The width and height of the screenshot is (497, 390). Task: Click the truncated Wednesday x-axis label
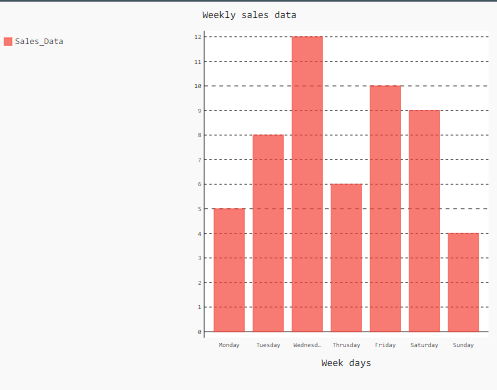point(307,345)
